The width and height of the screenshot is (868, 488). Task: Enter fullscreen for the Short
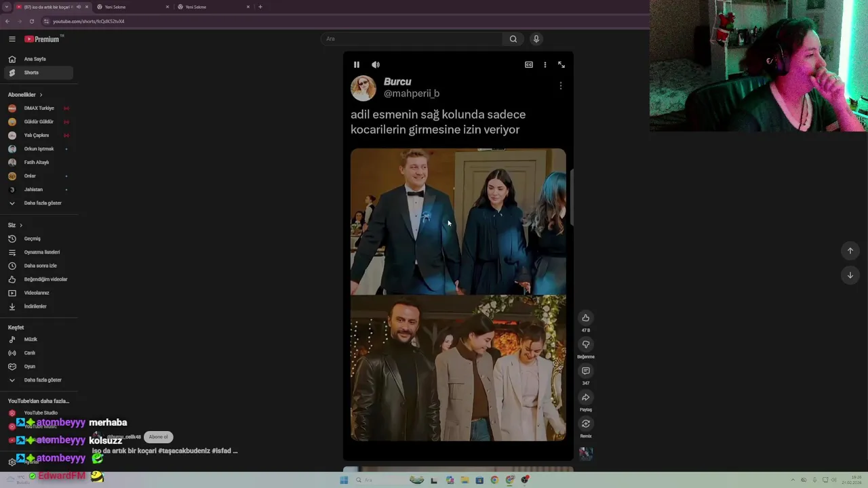tap(561, 64)
